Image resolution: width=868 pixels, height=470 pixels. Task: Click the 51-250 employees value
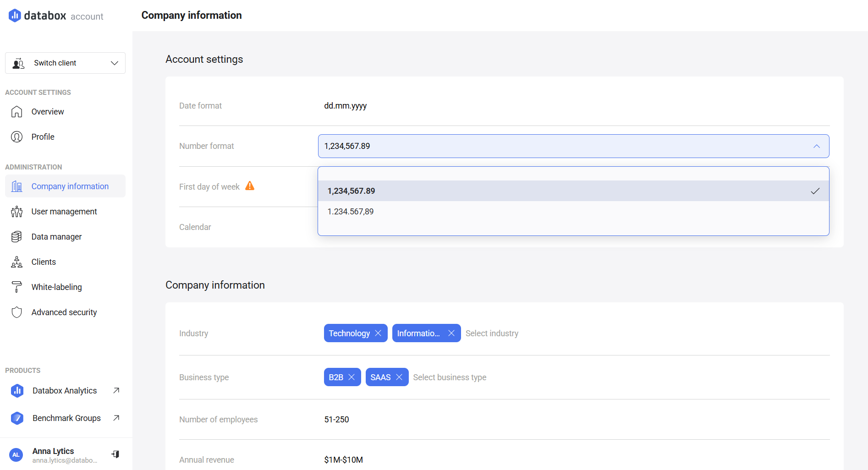click(336, 420)
